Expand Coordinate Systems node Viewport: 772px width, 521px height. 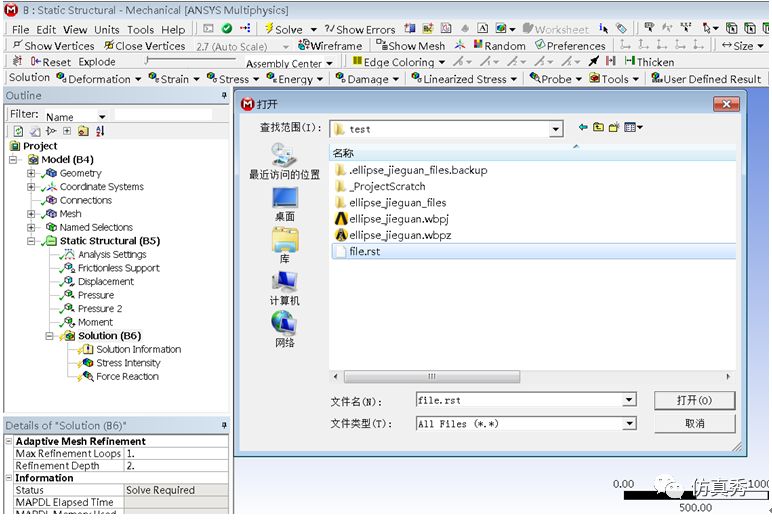[x=31, y=187]
